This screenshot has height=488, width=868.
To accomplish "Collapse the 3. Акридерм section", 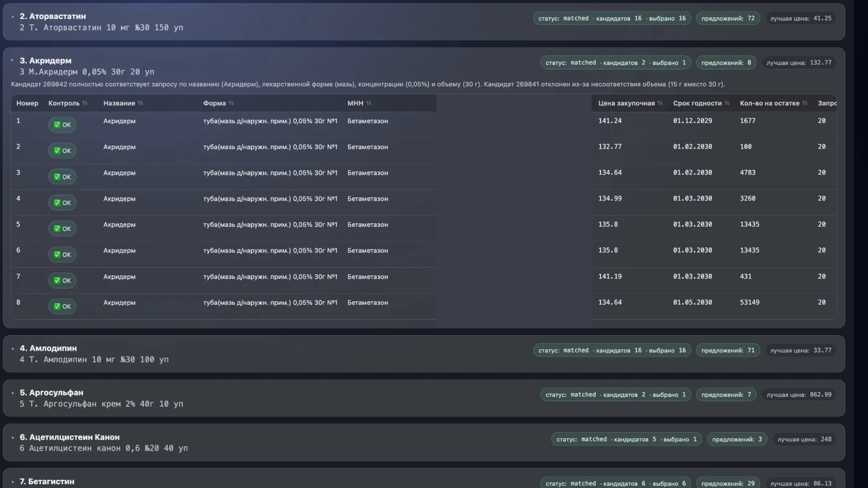I will pos(12,61).
